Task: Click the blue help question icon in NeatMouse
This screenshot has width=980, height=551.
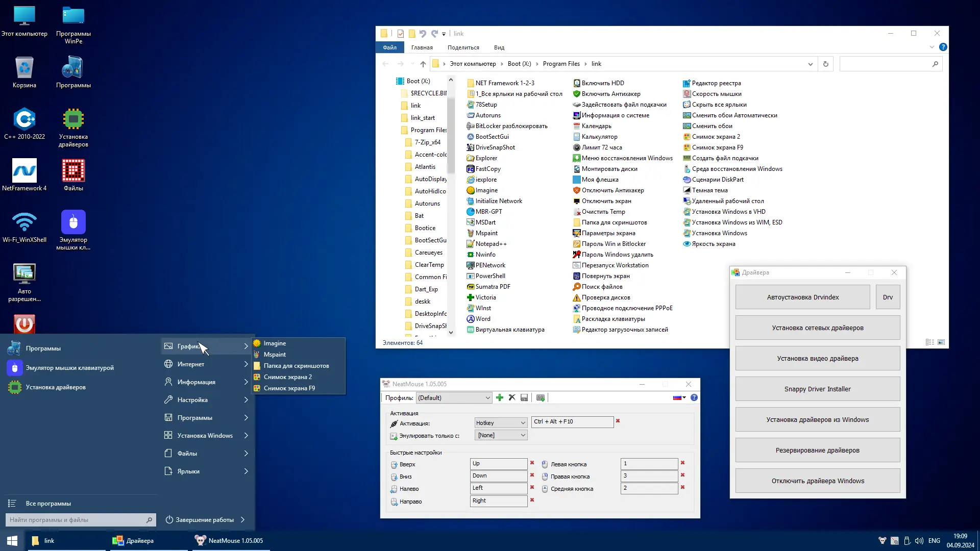Action: (694, 398)
